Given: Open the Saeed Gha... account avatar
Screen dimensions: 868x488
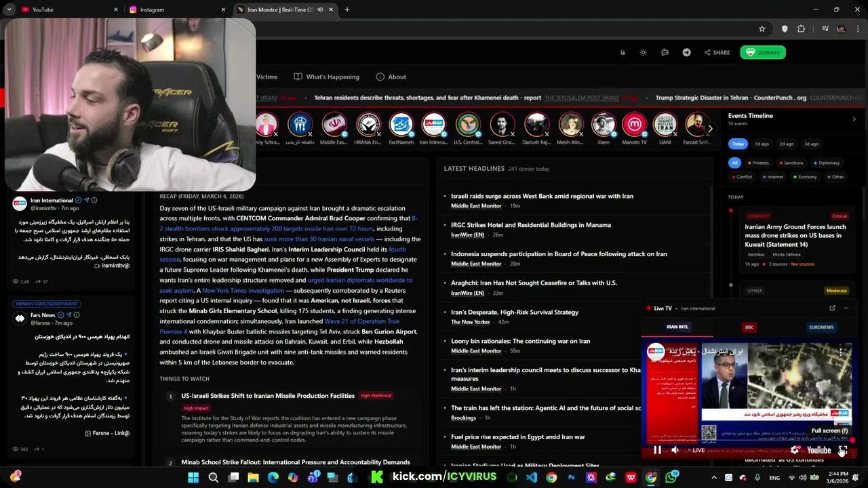Looking at the screenshot, I should point(502,125).
